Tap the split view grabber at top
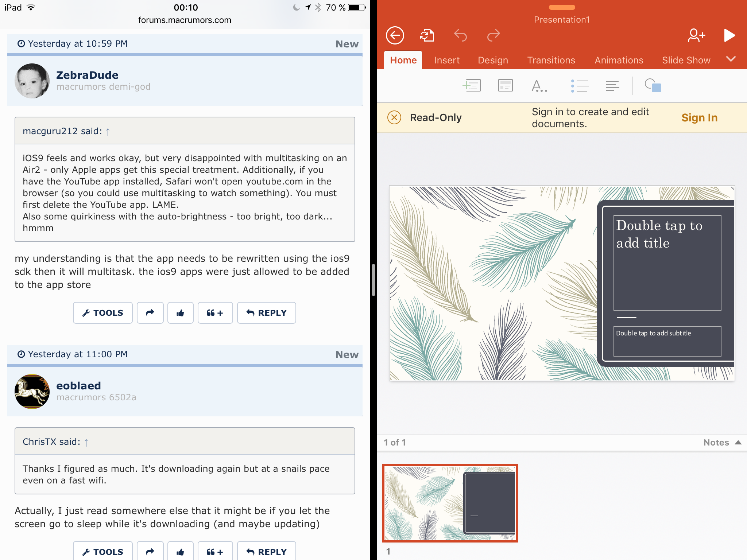This screenshot has width=747, height=560. tap(562, 7)
